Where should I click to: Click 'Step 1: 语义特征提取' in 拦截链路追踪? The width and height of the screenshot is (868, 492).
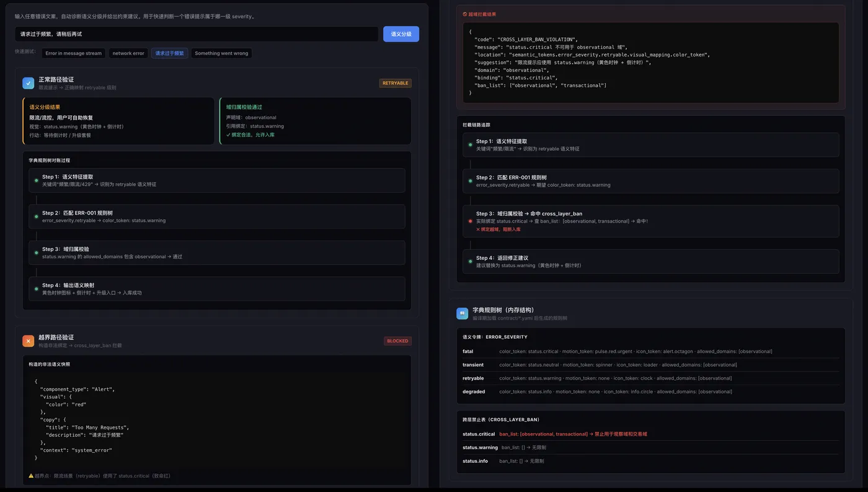pos(650,145)
